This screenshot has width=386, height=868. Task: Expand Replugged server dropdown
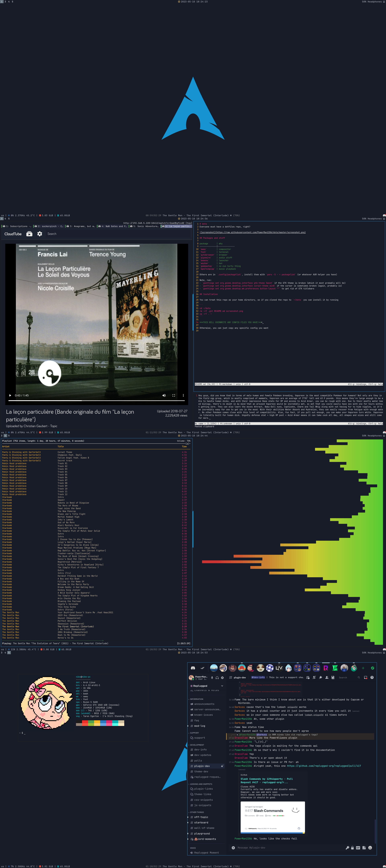coord(222,686)
